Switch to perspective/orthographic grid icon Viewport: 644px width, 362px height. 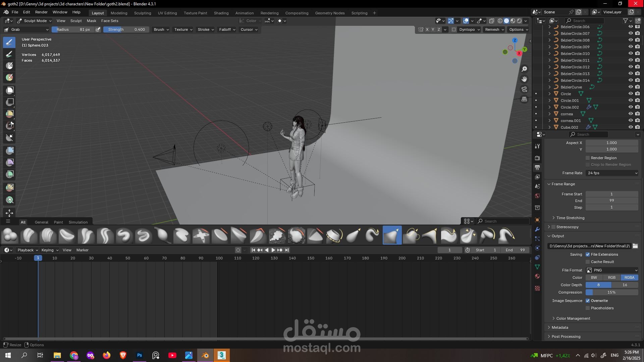point(524,99)
